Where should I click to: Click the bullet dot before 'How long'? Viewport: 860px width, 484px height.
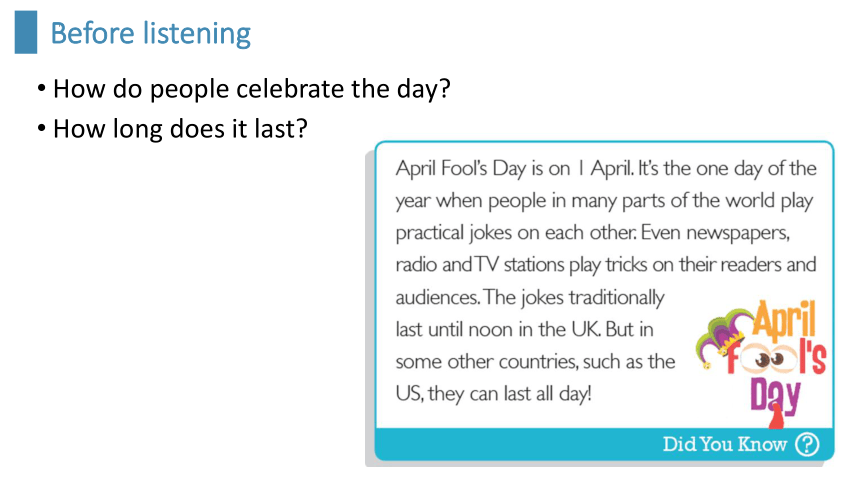coord(42,128)
